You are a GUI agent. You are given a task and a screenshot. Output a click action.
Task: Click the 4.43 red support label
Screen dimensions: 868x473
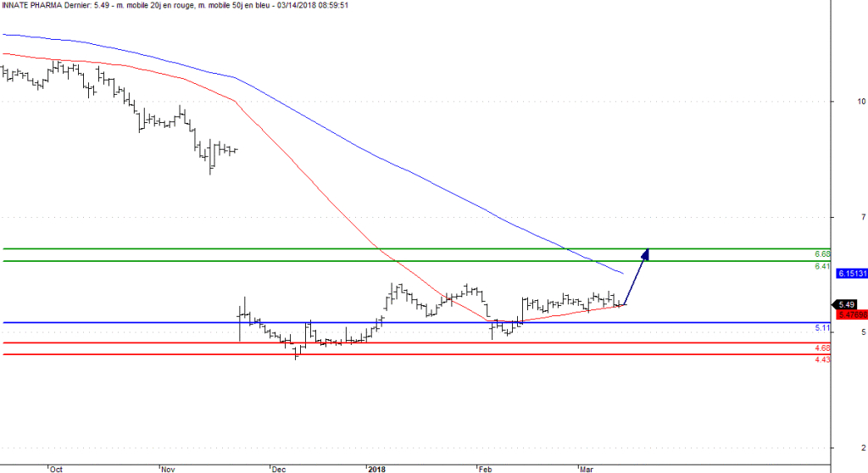[x=821, y=359]
